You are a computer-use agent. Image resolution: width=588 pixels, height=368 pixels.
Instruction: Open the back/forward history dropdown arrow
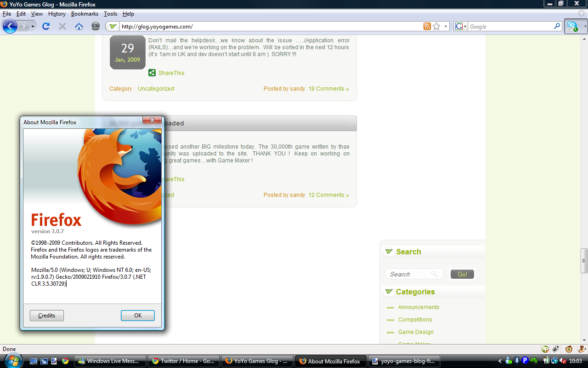33,27
